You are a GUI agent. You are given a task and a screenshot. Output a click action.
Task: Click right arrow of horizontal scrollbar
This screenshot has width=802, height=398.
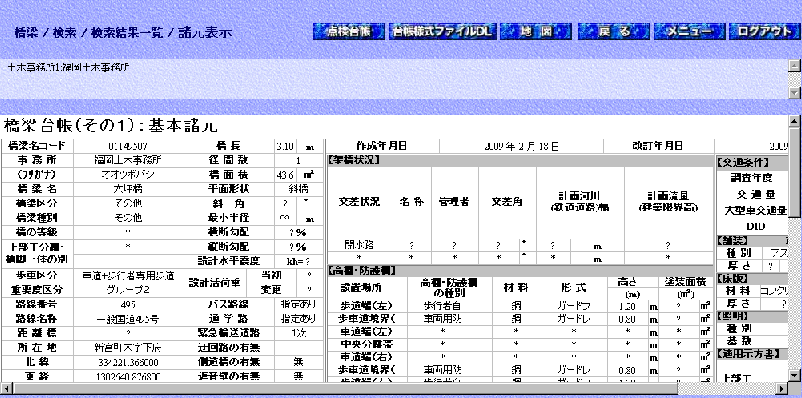tap(783, 388)
